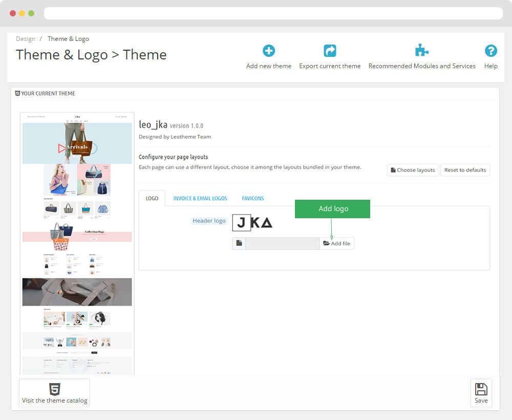
Task: Click 'Configure your page layouts' heading
Action: click(x=174, y=157)
